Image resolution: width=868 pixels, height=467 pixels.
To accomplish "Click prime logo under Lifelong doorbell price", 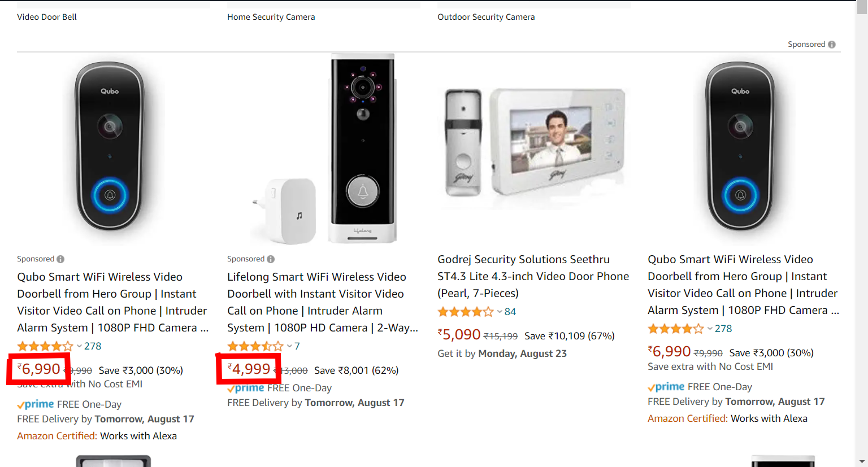I will (246, 388).
